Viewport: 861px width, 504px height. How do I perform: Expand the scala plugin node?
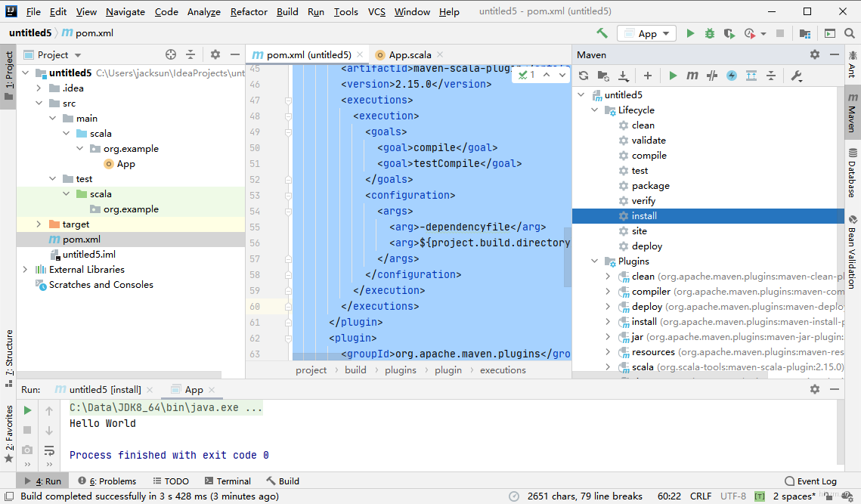click(x=608, y=366)
